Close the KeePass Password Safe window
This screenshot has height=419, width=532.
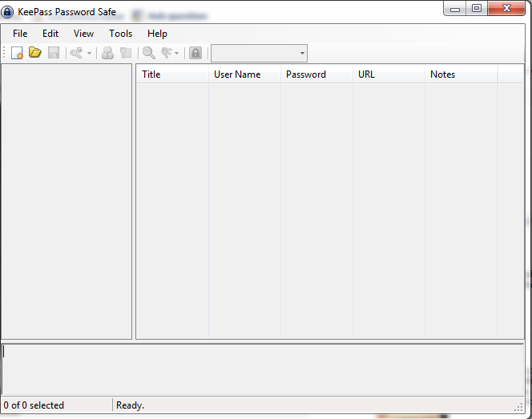click(506, 8)
